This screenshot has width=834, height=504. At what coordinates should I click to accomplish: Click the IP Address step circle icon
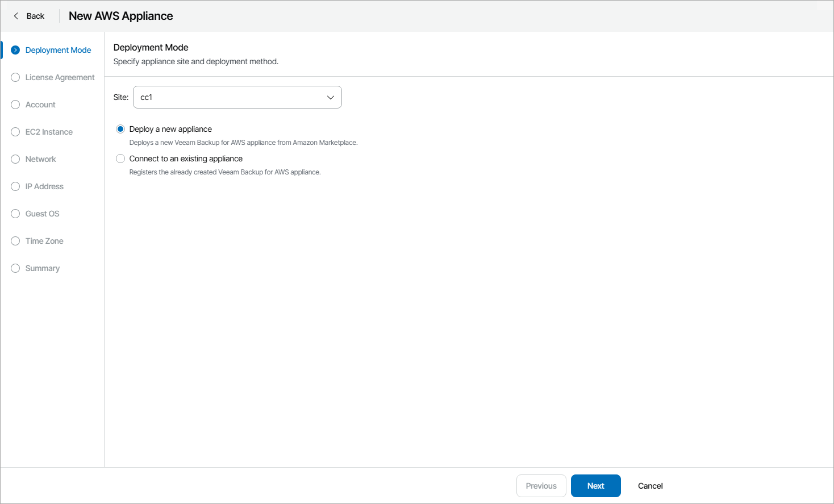(15, 186)
